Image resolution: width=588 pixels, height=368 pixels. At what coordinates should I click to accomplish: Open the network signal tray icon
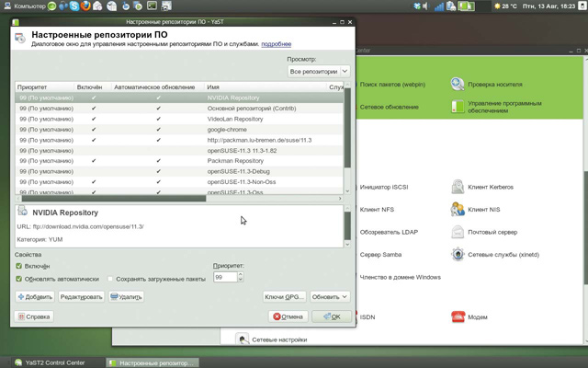439,6
